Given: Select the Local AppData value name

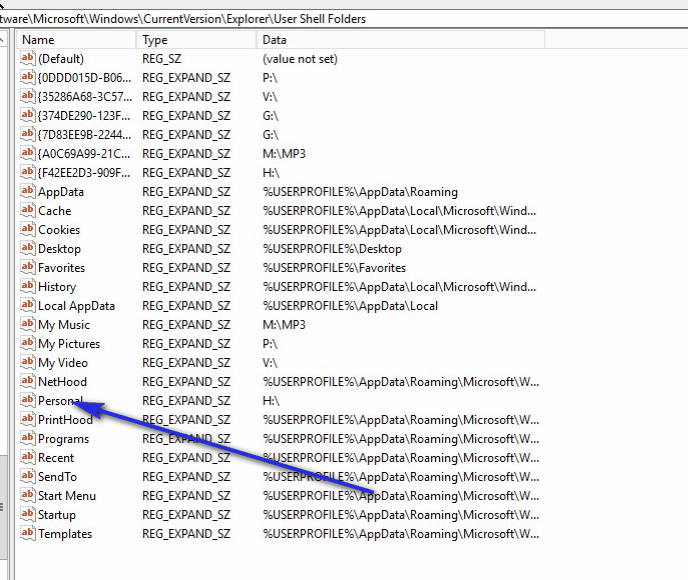Looking at the screenshot, I should click(76, 306).
